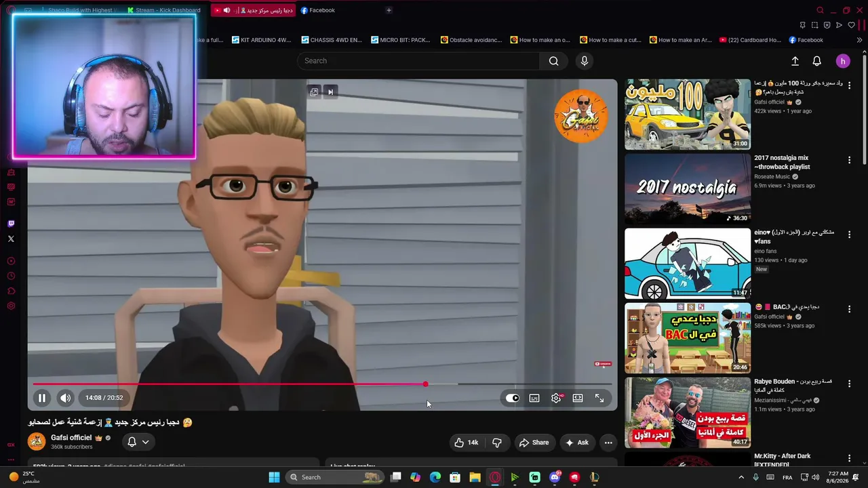Viewport: 868px width, 488px height.
Task: Open File Explorer from the taskbar
Action: coord(475,477)
